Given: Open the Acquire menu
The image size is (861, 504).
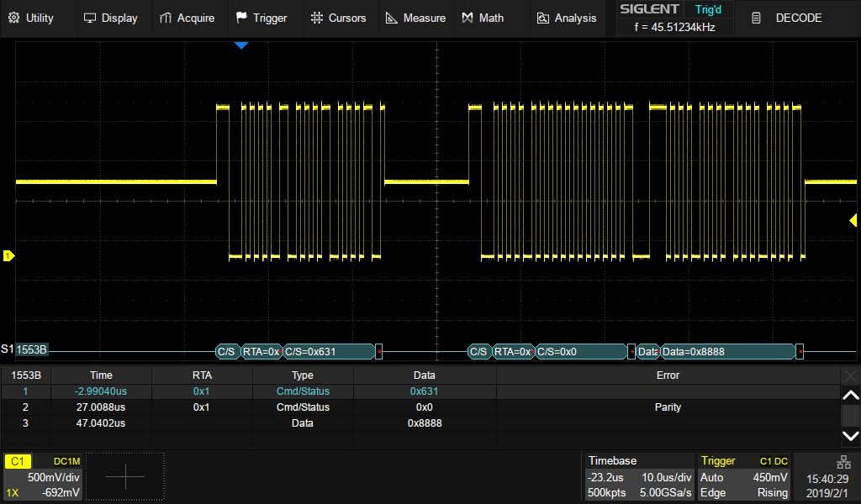Looking at the screenshot, I should pyautogui.click(x=187, y=18).
